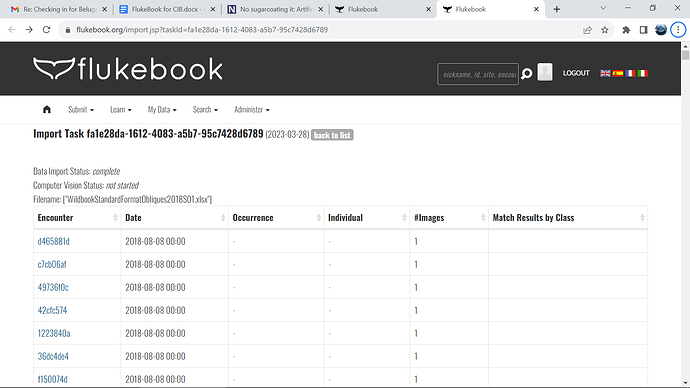Toggle the browser side panel icon

[643, 30]
